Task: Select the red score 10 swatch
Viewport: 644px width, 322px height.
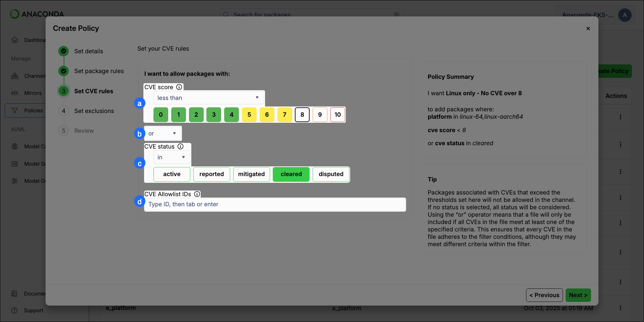Action: [x=337, y=114]
